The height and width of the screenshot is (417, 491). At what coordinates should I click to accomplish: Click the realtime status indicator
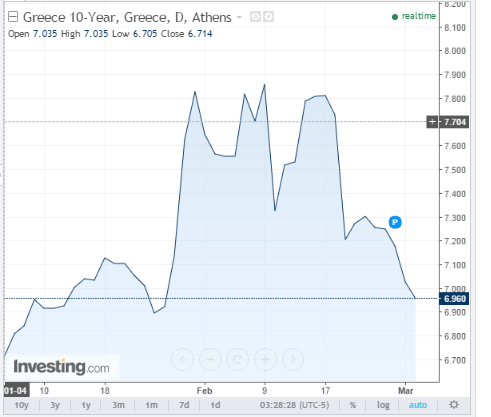coord(414,16)
